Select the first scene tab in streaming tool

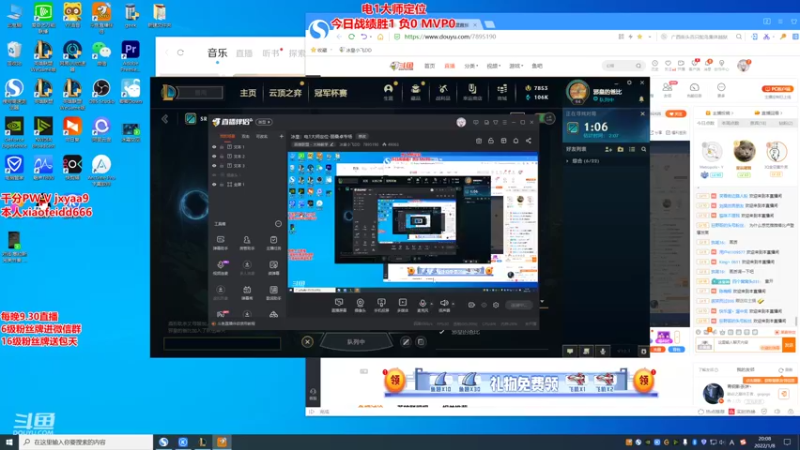point(228,136)
